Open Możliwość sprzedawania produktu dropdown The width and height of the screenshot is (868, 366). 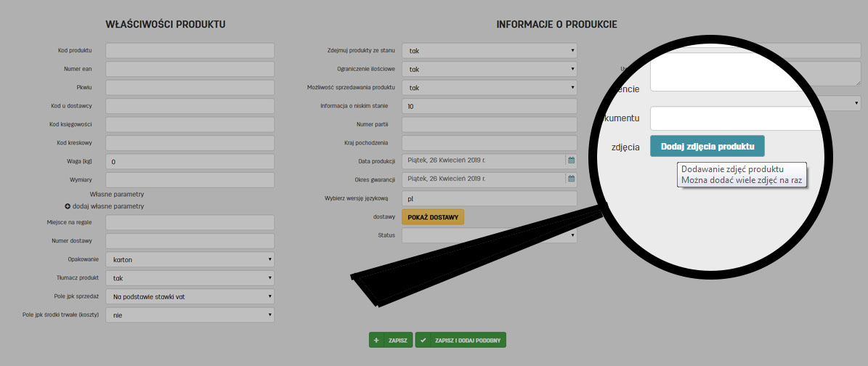tap(489, 88)
